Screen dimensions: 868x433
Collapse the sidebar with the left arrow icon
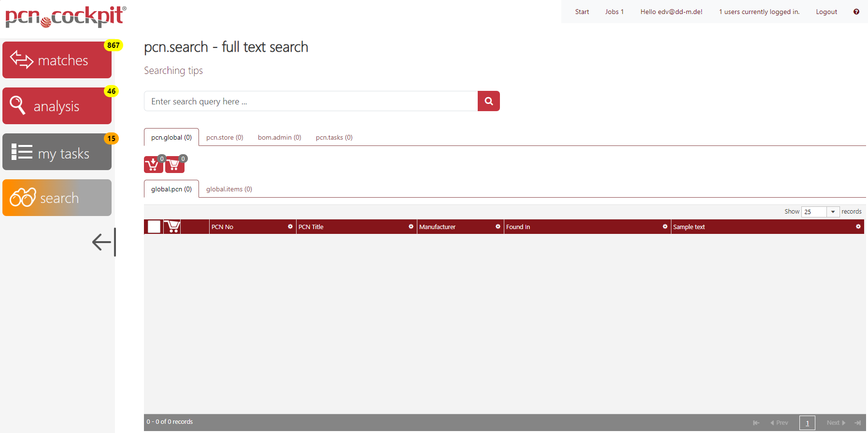104,242
